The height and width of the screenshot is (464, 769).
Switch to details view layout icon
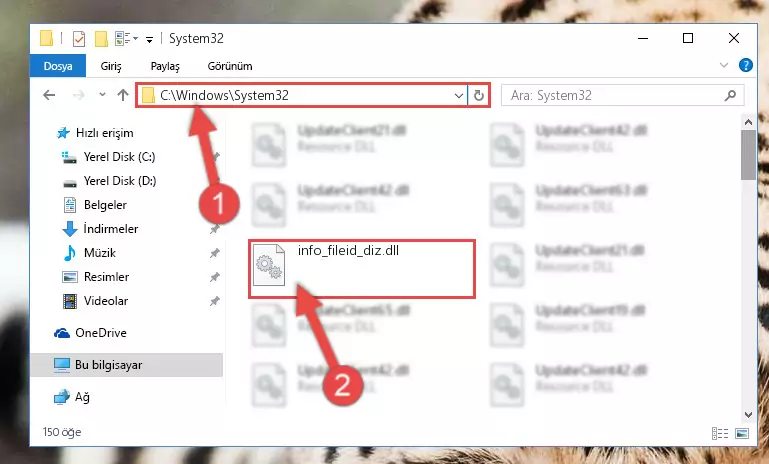pos(719,433)
